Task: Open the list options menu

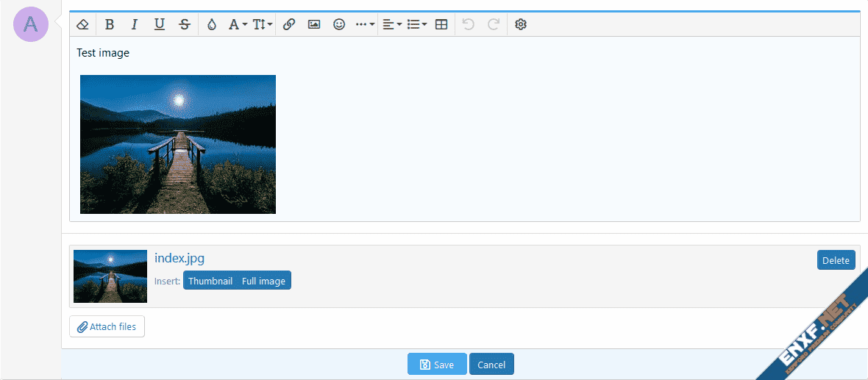Action: [417, 24]
